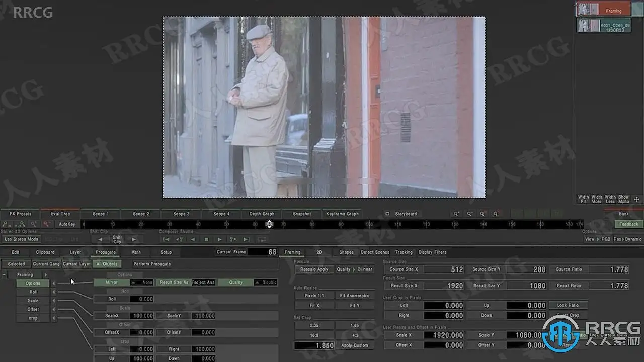
Task: Toggle Show Alpha in the viewer
Action: pyautogui.click(x=623, y=199)
